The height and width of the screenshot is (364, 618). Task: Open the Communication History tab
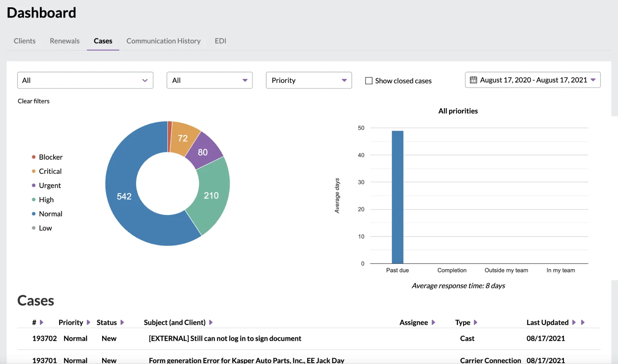click(164, 41)
